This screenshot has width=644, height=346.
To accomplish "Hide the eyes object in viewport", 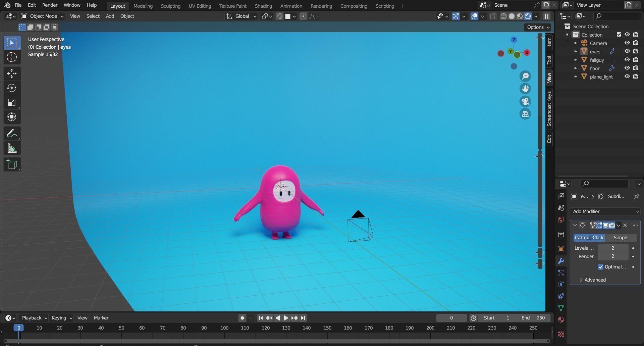I will [x=627, y=51].
